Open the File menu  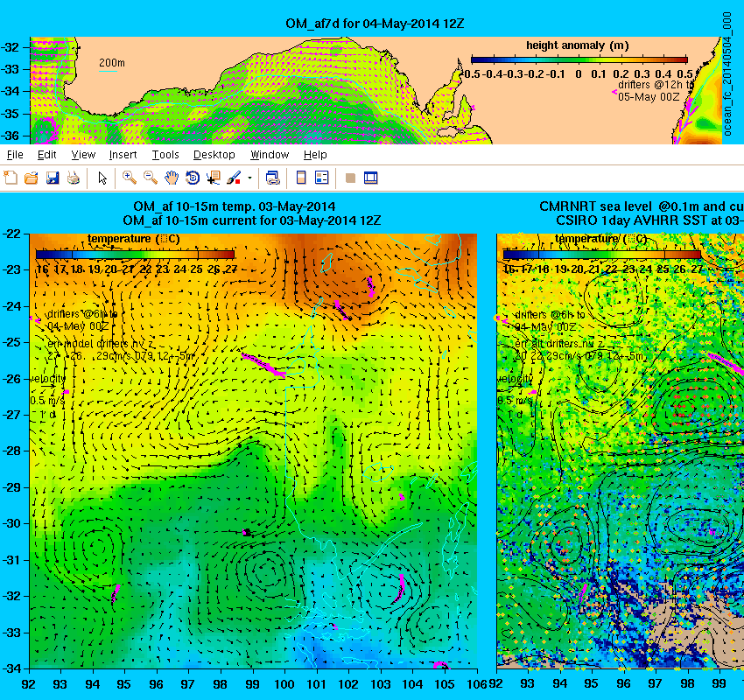click(15, 155)
